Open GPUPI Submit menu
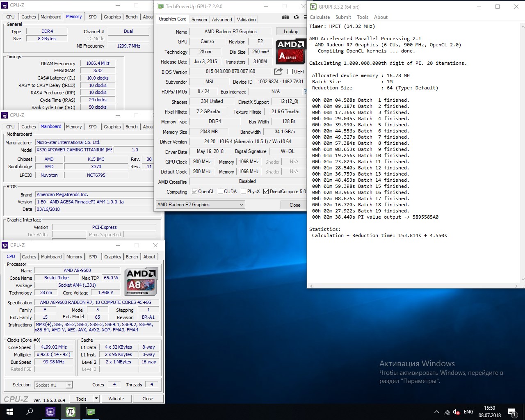The height and width of the screenshot is (420, 525). (343, 17)
